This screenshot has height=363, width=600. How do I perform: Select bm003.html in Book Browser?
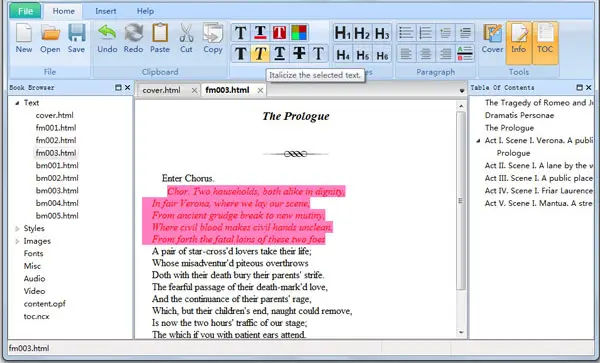pyautogui.click(x=57, y=190)
